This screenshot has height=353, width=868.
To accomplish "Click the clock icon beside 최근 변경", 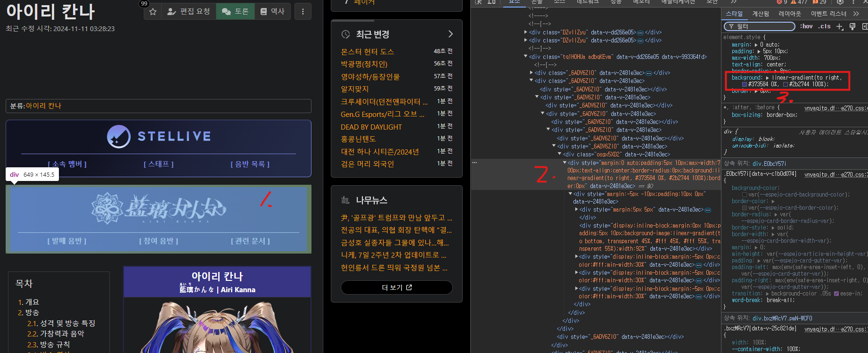I will tap(346, 34).
